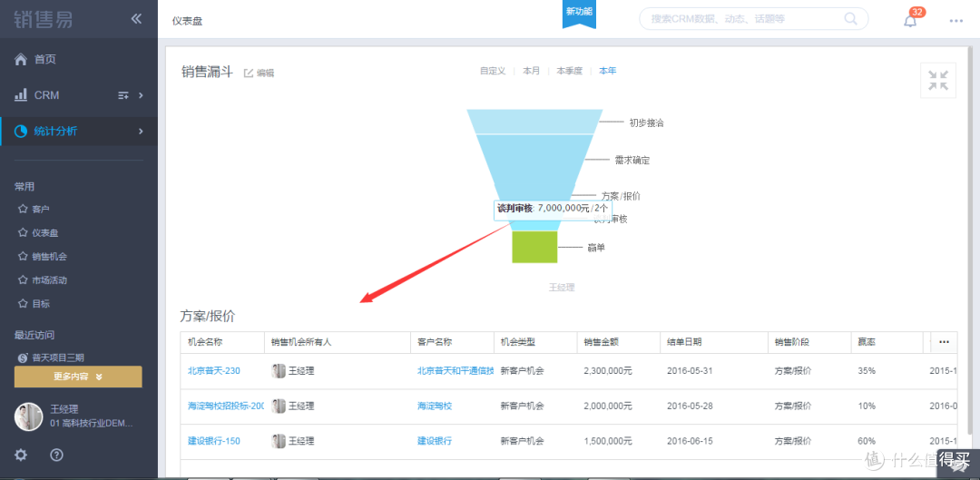This screenshot has height=480, width=980.
Task: Click 编辑 next to 销售漏斗
Action: pyautogui.click(x=259, y=73)
